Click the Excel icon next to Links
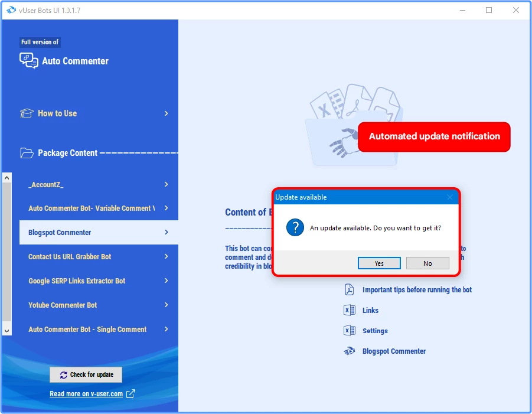 350,310
